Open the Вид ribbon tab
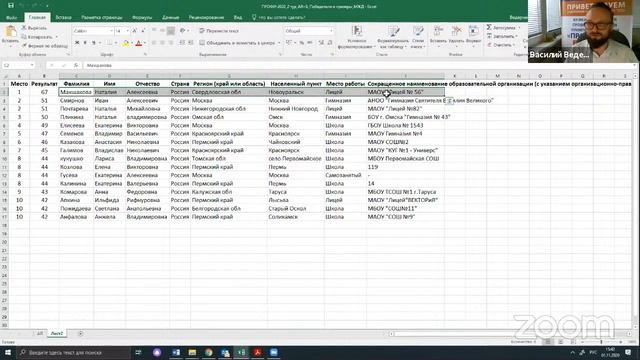Image resolution: width=640 pixels, height=360 pixels. 238,18
